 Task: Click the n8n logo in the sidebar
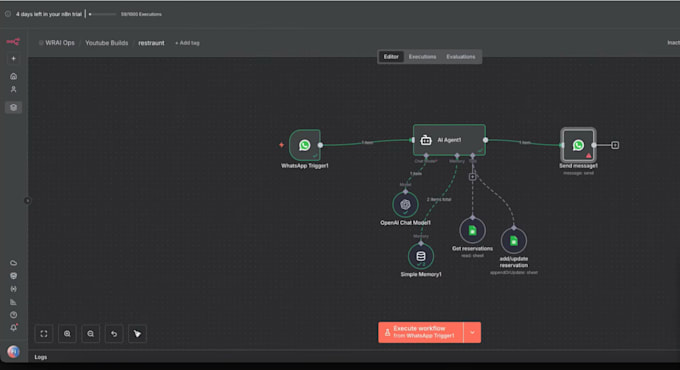tap(13, 42)
